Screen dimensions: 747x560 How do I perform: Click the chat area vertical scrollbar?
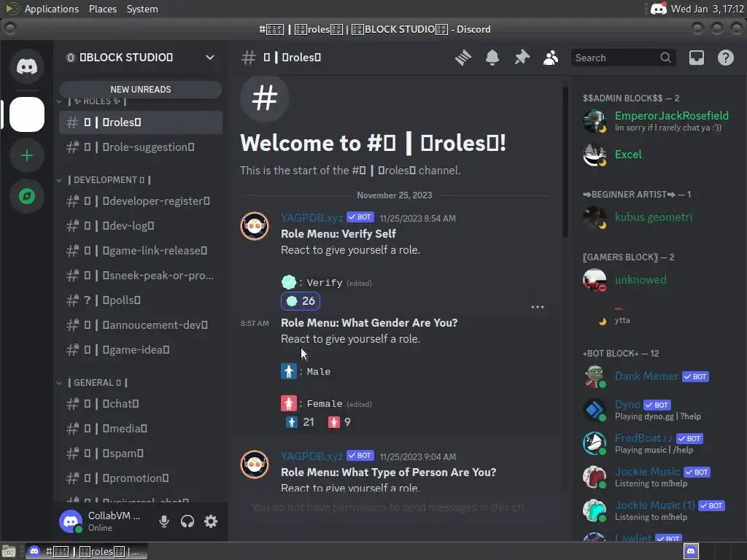pyautogui.click(x=565, y=162)
